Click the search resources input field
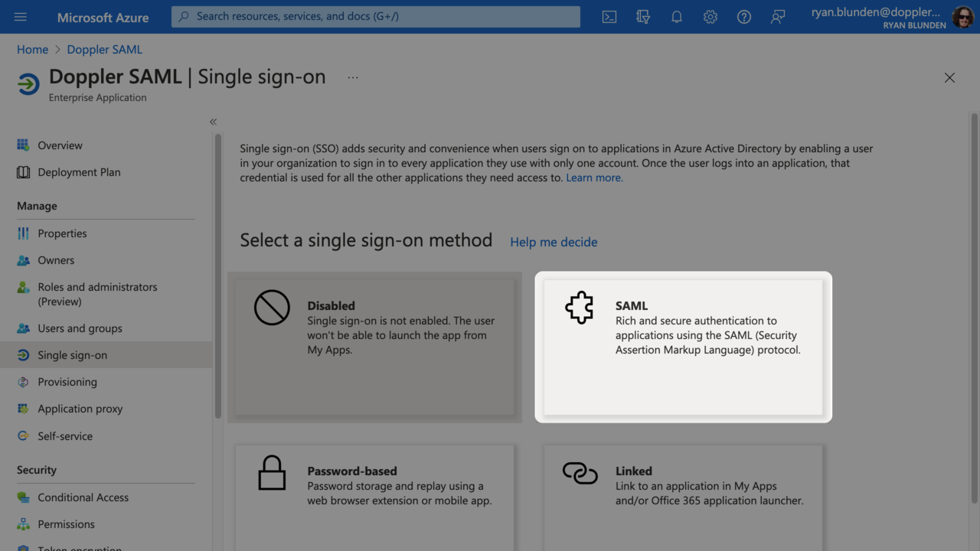Screen dimensions: 980x551 tap(375, 16)
